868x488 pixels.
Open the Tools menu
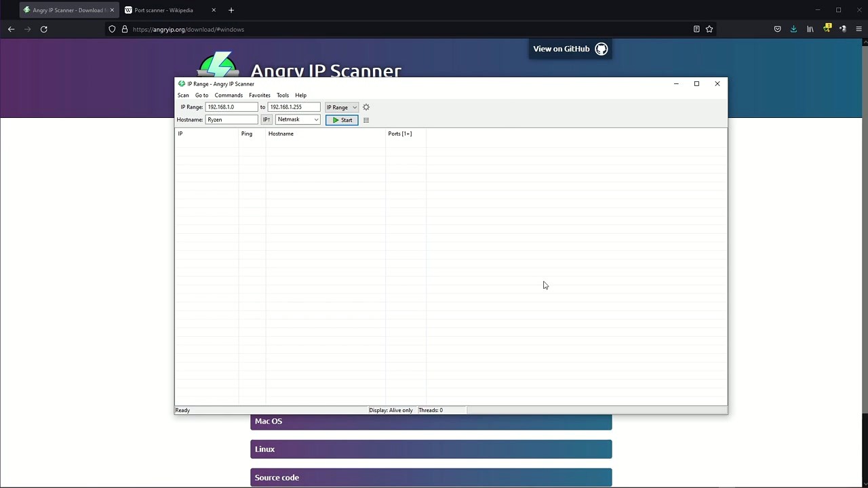(x=282, y=95)
